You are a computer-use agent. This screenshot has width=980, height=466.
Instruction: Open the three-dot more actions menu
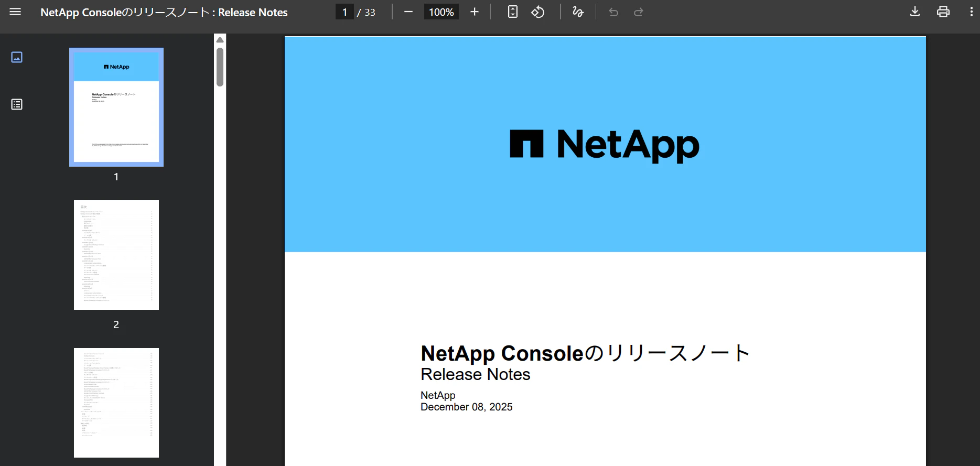point(971,12)
